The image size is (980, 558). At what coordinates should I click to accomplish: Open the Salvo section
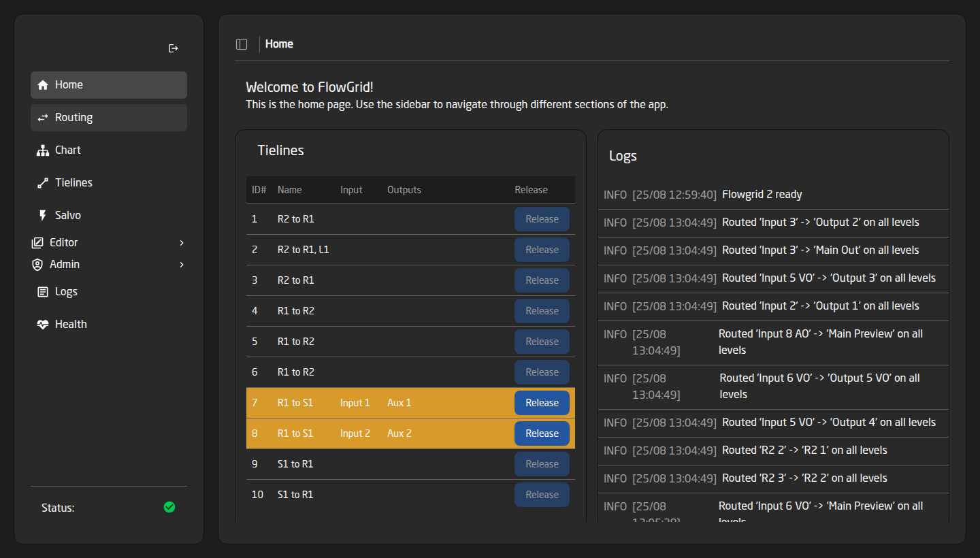pos(109,216)
